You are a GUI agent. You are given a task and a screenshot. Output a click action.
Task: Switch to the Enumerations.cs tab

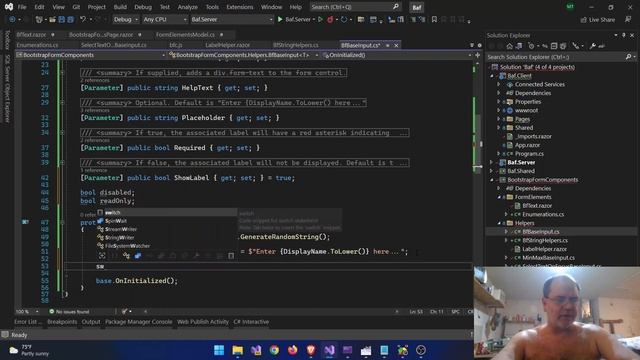(37, 45)
